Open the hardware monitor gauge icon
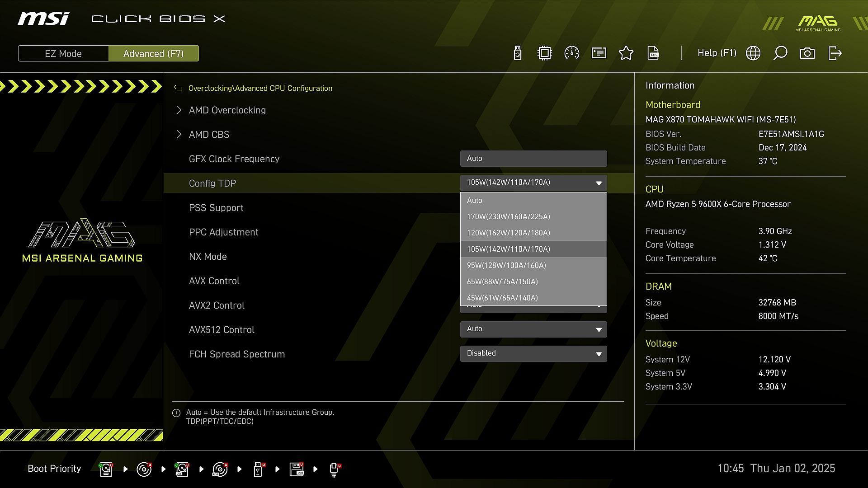 click(x=572, y=53)
